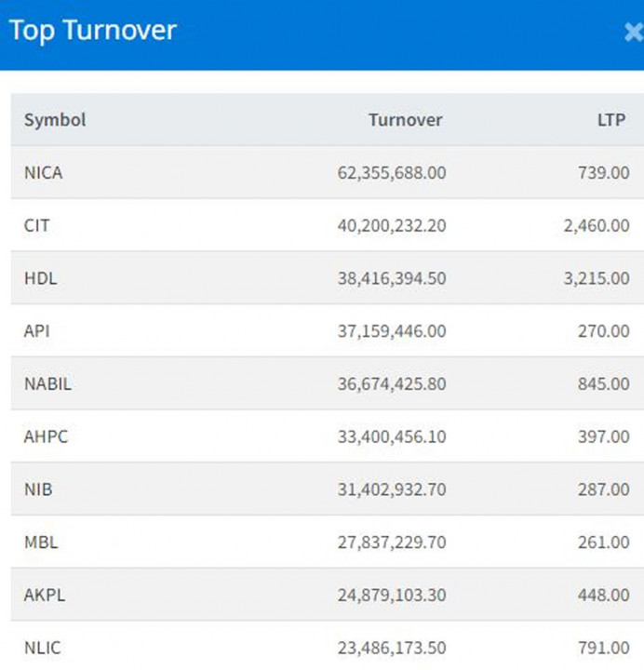
Task: Close the Top Turnover panel
Action: (x=634, y=33)
